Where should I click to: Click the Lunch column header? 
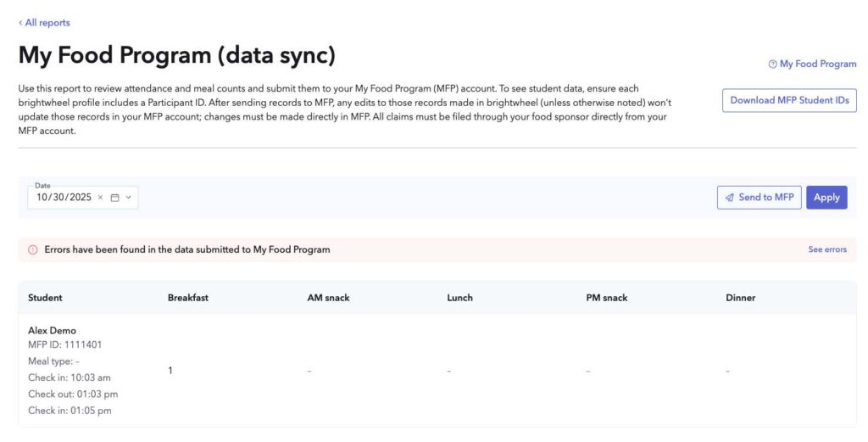coord(459,298)
